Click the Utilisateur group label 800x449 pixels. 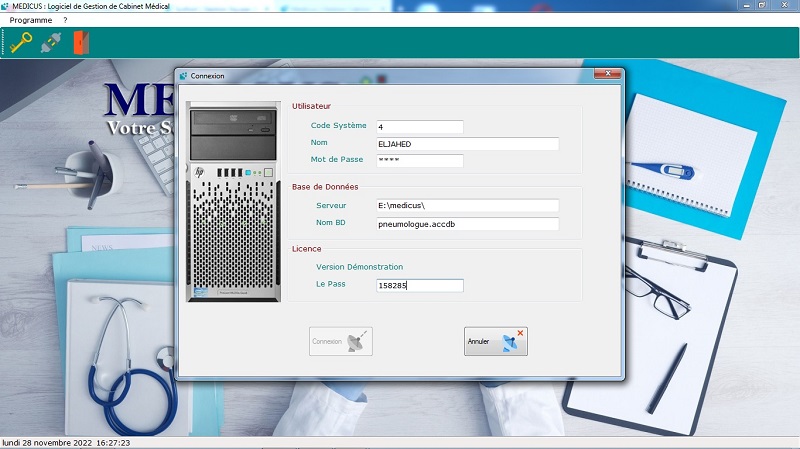point(311,106)
